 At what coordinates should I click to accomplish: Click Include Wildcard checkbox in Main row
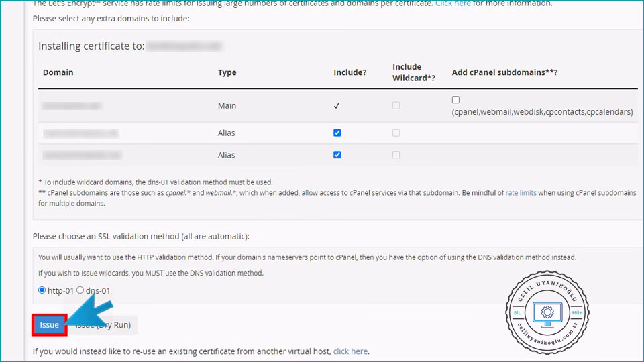[396, 105]
